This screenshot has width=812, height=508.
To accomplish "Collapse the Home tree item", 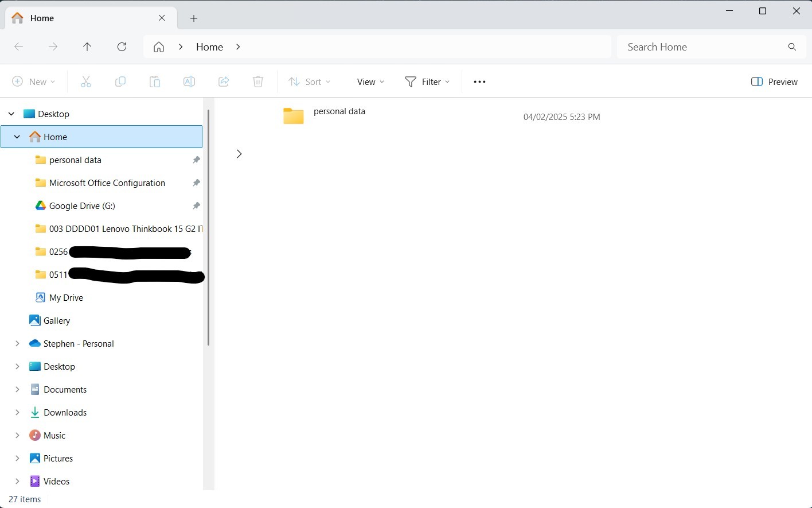I will tap(17, 137).
